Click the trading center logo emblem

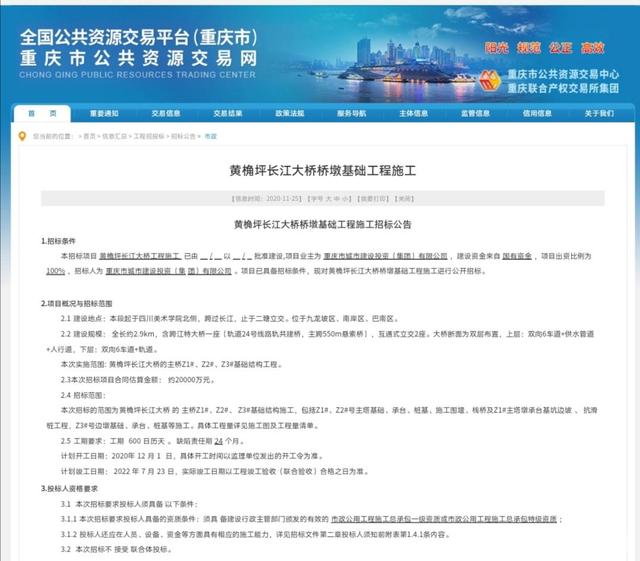click(490, 80)
